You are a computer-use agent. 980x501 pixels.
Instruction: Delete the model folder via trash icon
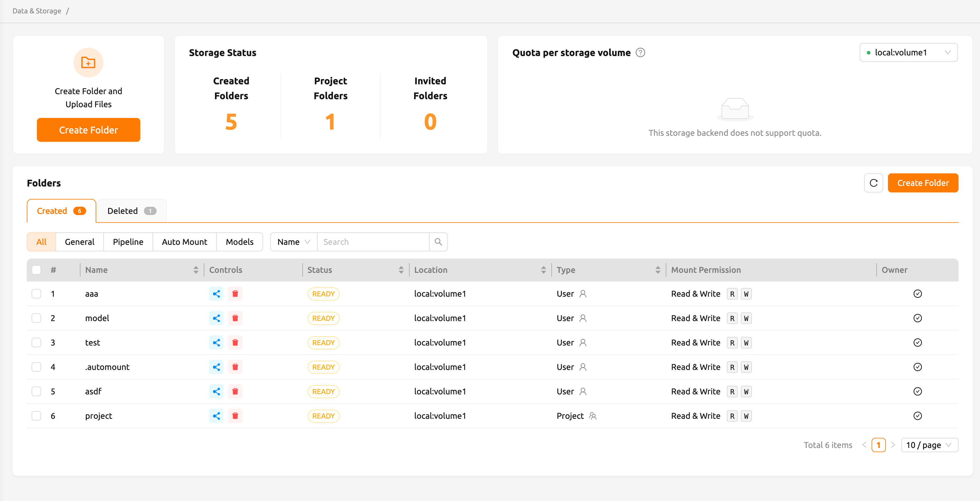tap(235, 318)
